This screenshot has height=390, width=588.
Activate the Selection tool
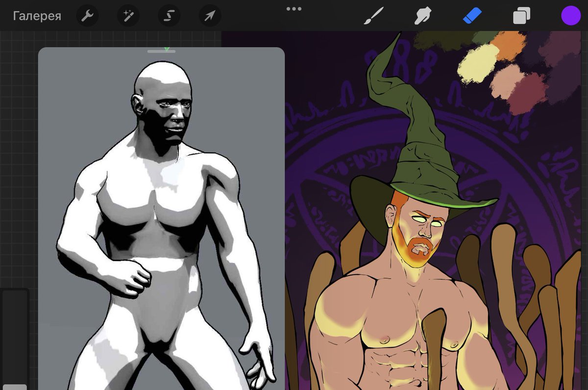(169, 16)
